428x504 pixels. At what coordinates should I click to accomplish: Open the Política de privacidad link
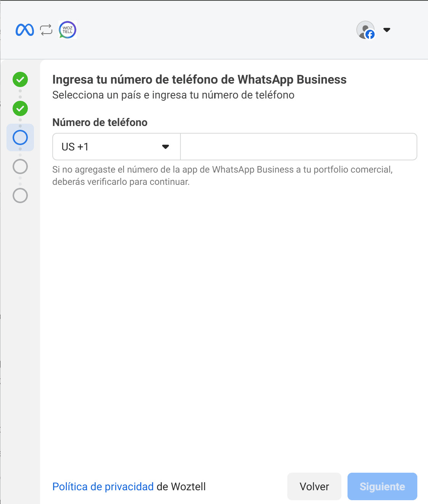(x=103, y=486)
